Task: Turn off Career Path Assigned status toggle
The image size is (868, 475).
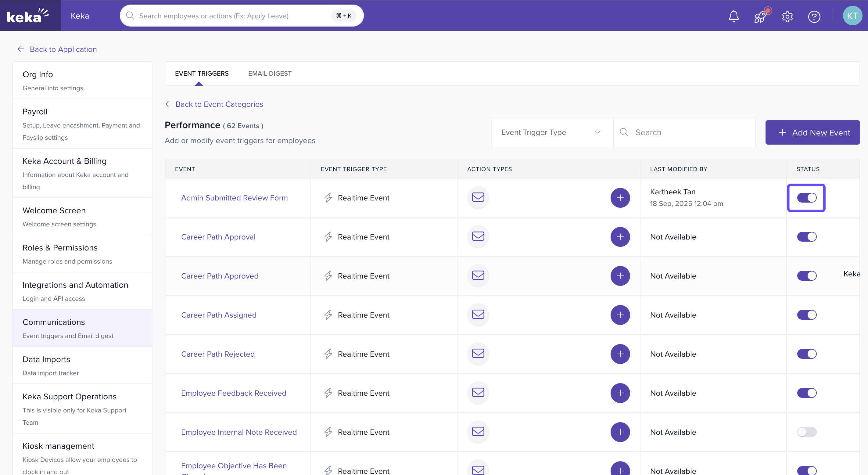Action: click(807, 315)
